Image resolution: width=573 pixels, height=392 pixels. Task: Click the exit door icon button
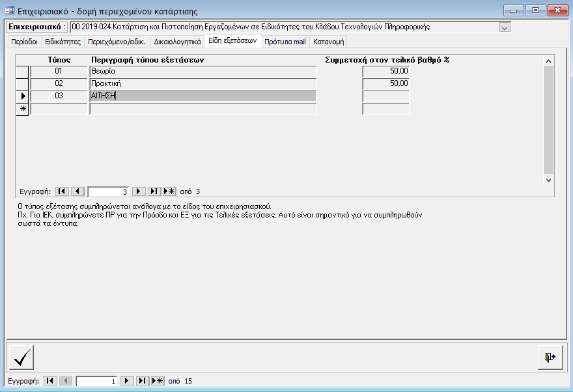click(550, 357)
